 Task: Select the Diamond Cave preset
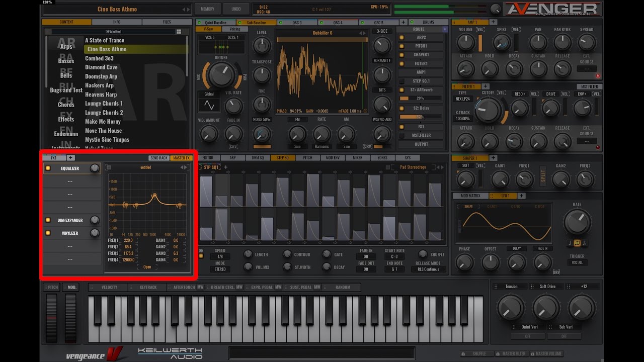pyautogui.click(x=101, y=67)
